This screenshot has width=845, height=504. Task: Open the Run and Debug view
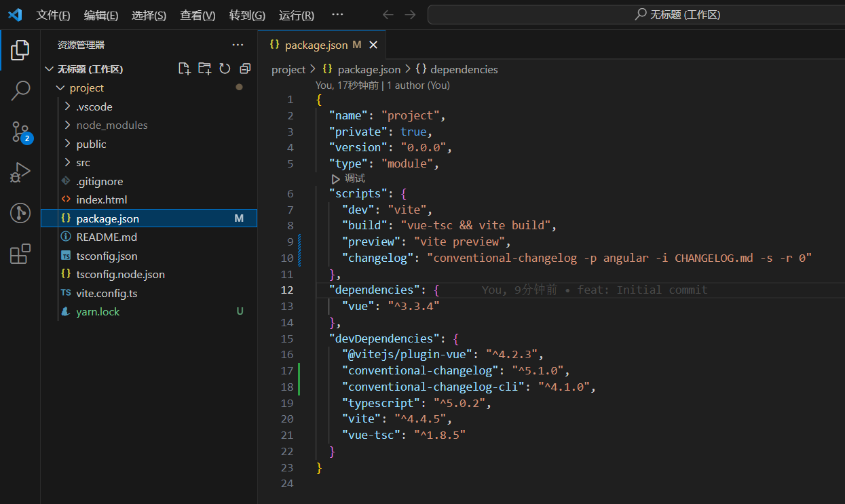point(20,172)
